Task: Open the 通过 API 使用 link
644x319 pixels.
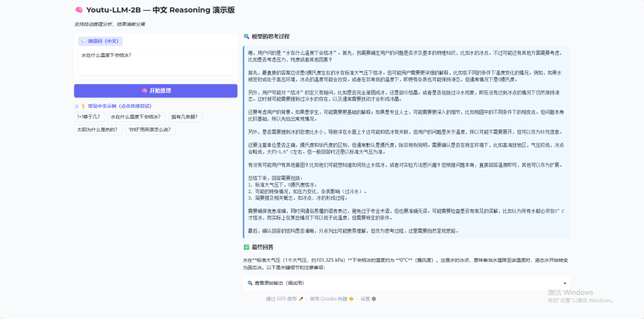Action: click(284, 299)
